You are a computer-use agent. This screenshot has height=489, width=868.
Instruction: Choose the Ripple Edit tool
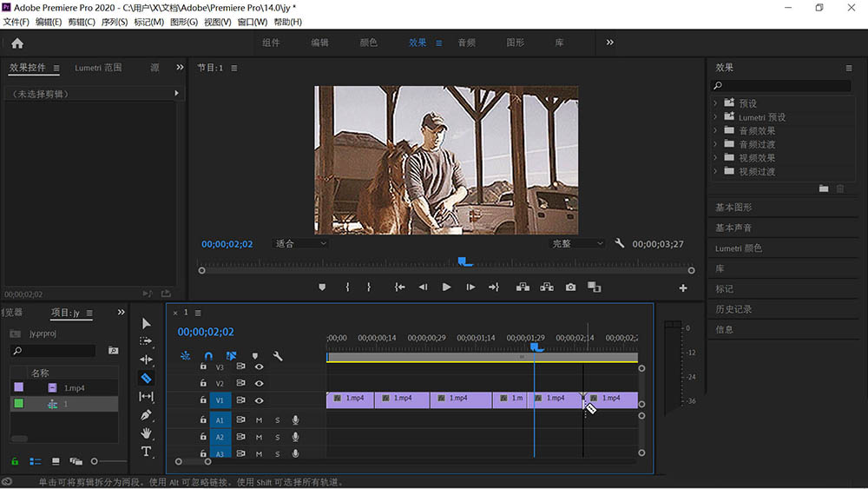pyautogui.click(x=146, y=360)
